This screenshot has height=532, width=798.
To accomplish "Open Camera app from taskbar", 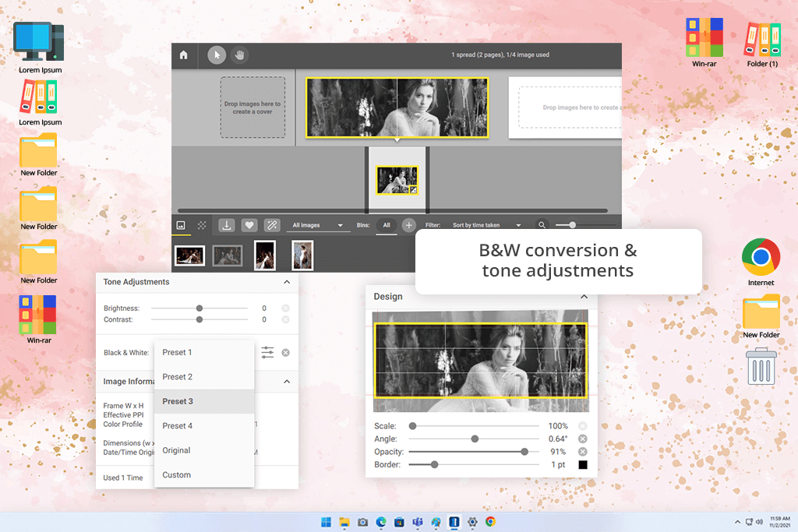I will 362,522.
